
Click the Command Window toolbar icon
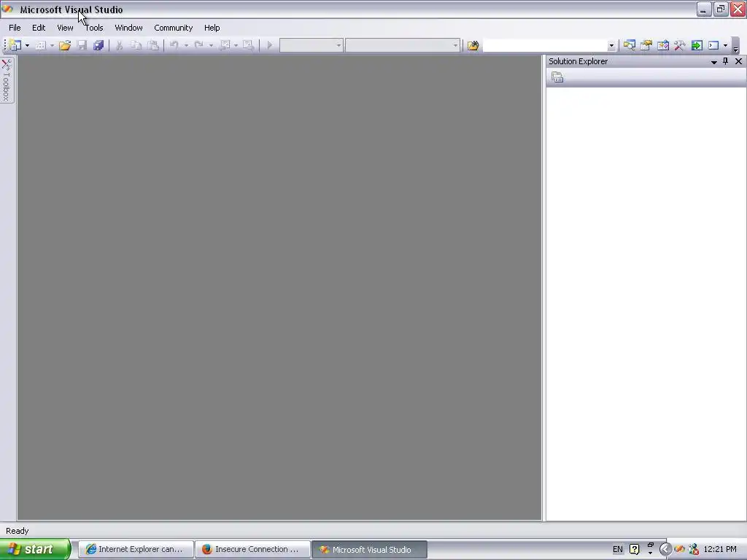(x=713, y=45)
